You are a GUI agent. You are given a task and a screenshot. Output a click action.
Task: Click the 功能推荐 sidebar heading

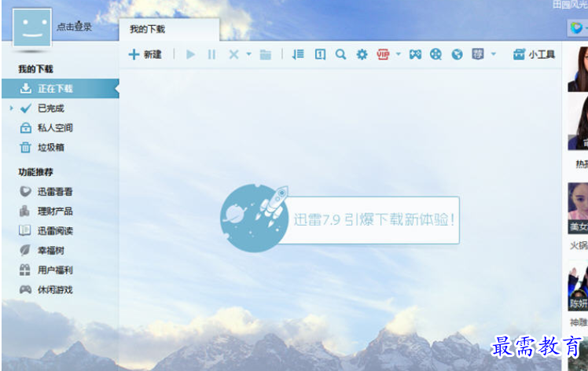35,172
